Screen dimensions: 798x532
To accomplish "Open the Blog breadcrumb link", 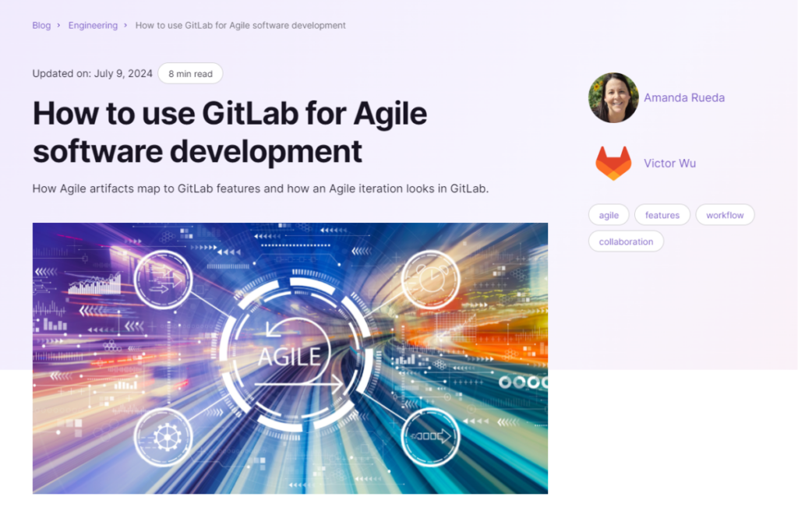I will pyautogui.click(x=41, y=25).
